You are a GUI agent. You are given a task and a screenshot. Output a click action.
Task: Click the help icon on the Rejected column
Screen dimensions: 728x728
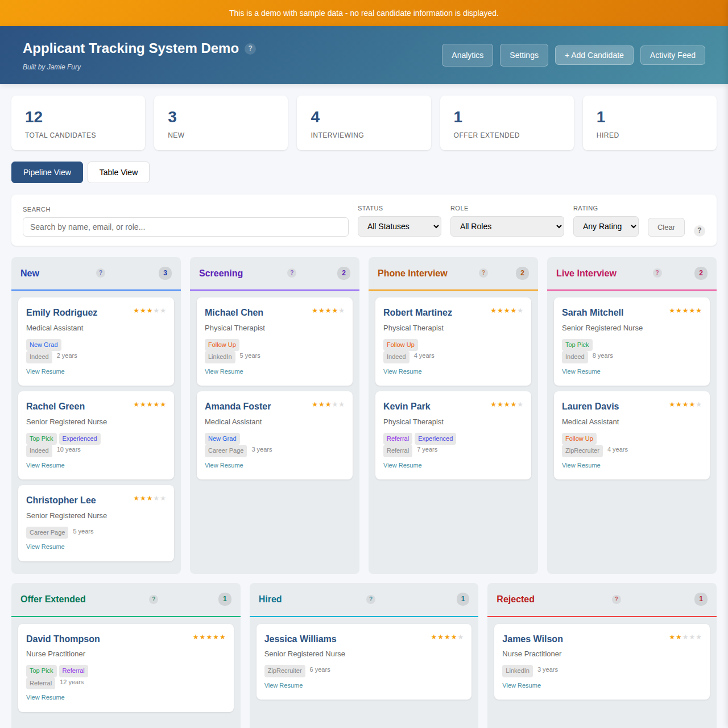coord(616,599)
